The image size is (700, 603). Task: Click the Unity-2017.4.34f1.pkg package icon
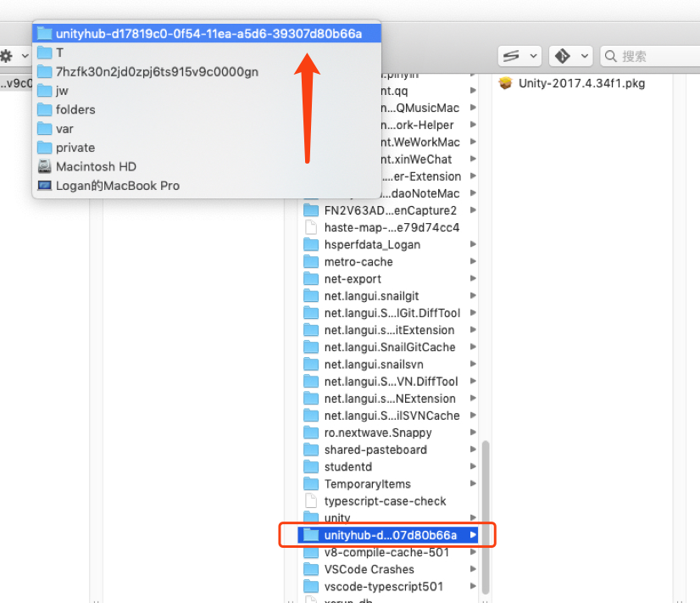tap(506, 83)
